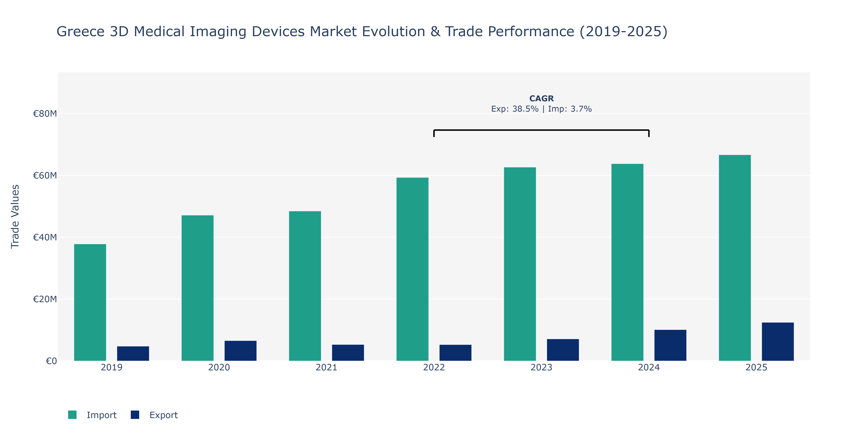This screenshot has height=434, width=868.
Task: Click the €80M y-axis label
Action: click(45, 114)
